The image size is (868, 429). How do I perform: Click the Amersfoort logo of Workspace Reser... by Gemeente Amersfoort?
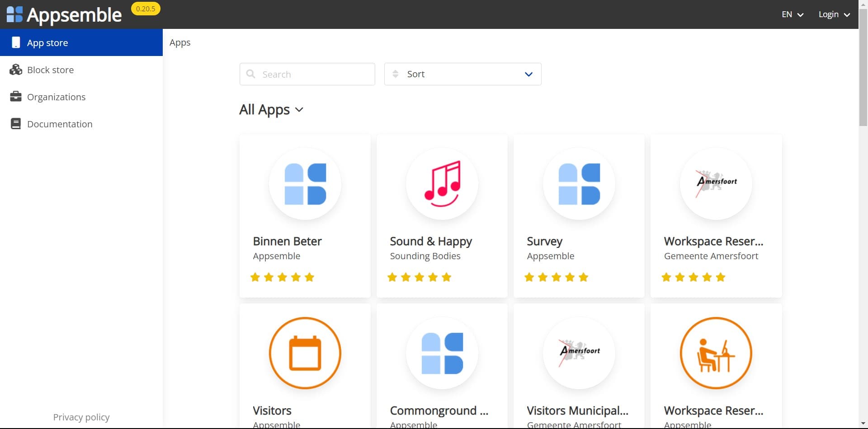(716, 184)
